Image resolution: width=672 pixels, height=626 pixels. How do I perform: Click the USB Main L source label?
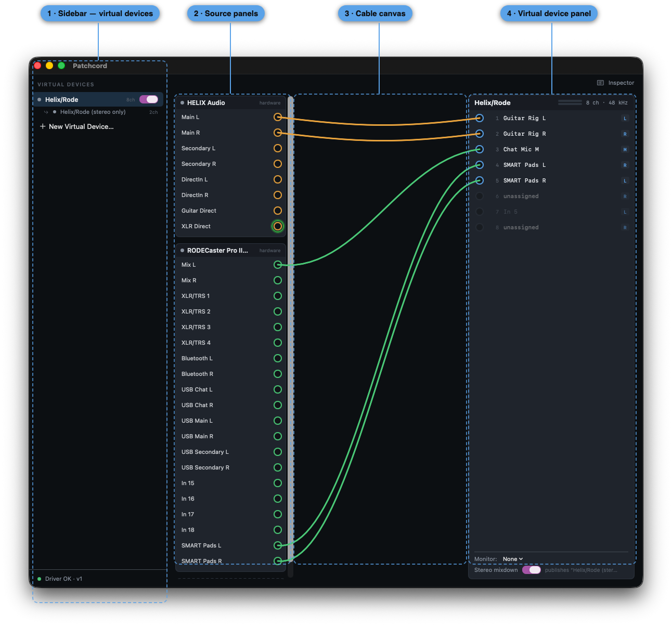(x=197, y=421)
